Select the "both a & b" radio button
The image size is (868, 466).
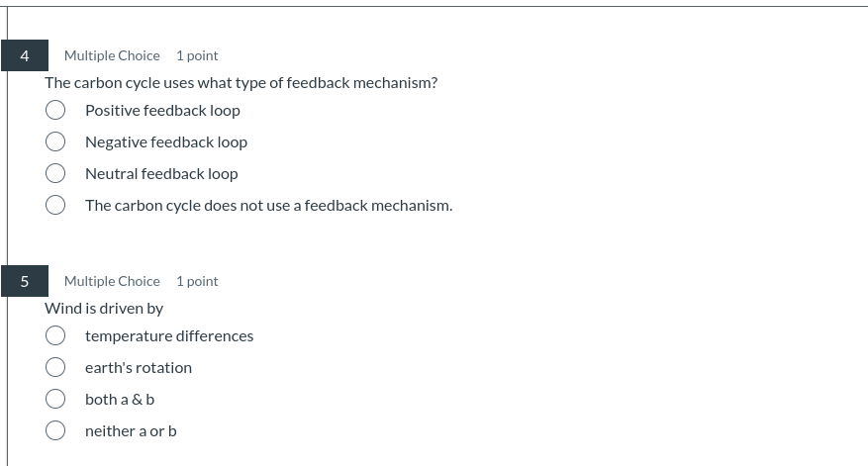coord(55,398)
